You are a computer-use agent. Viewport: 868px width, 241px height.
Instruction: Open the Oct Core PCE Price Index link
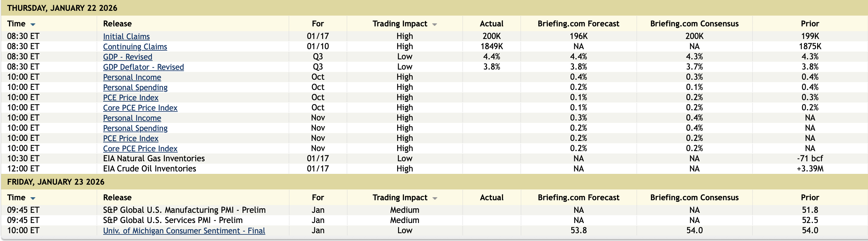(140, 108)
